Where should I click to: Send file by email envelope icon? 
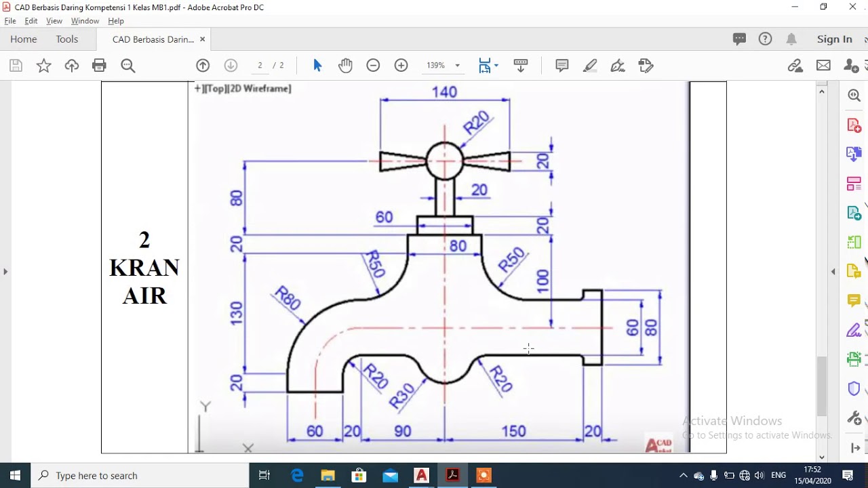823,66
